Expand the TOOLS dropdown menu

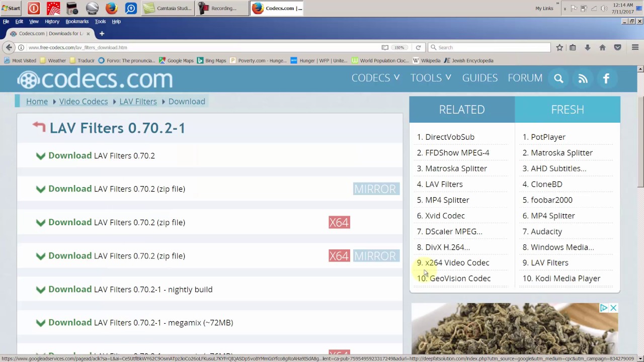(431, 78)
